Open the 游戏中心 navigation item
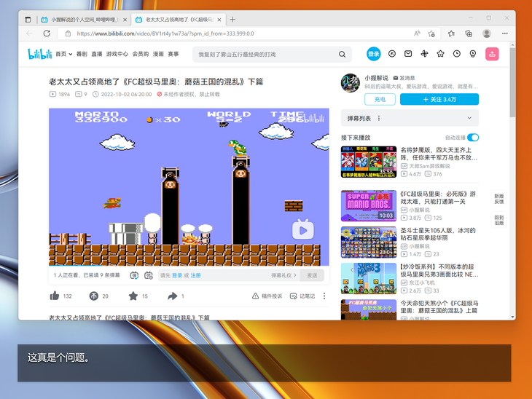 117,54
